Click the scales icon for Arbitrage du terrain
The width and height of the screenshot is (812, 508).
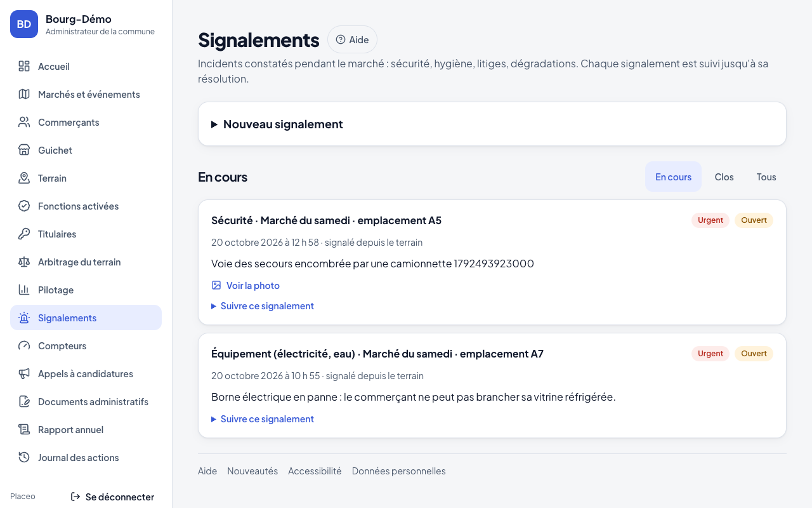[24, 262]
